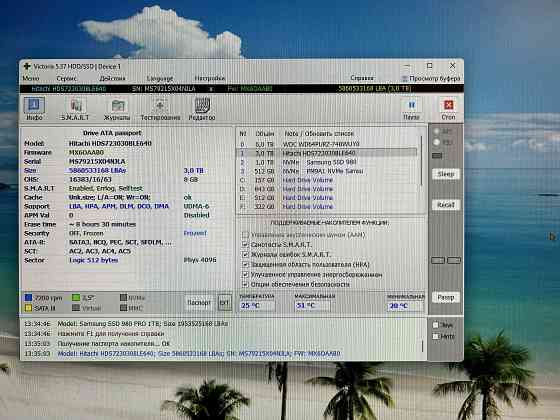
Task: Open the Справка help menu
Action: click(362, 78)
